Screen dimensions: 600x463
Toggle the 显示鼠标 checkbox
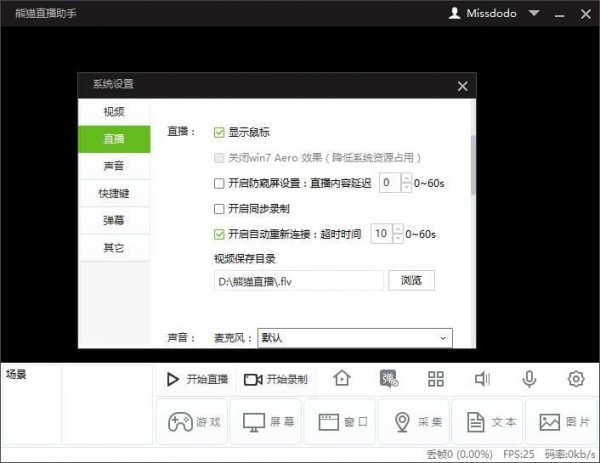point(220,132)
